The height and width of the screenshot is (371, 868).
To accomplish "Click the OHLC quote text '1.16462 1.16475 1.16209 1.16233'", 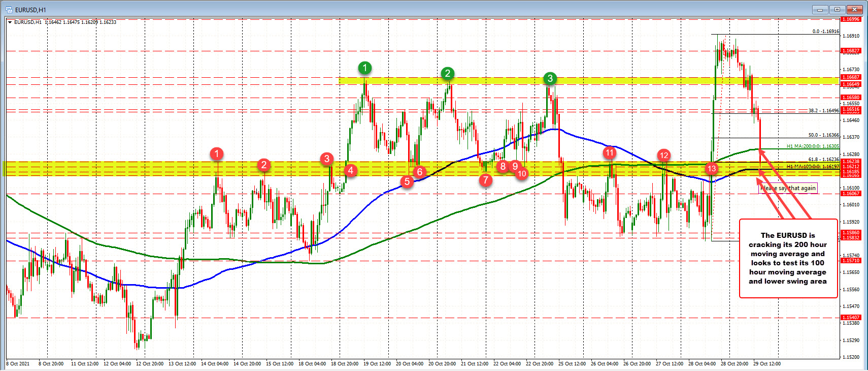I will (80, 22).
